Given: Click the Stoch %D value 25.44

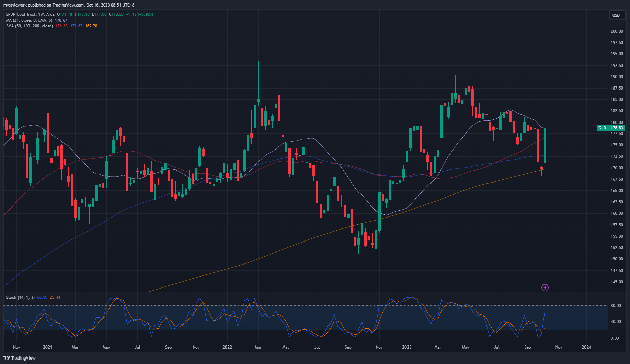Looking at the screenshot, I should coord(55,297).
